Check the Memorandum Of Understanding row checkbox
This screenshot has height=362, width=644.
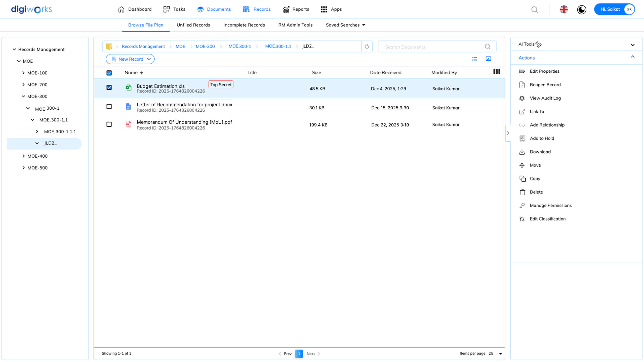point(109,124)
